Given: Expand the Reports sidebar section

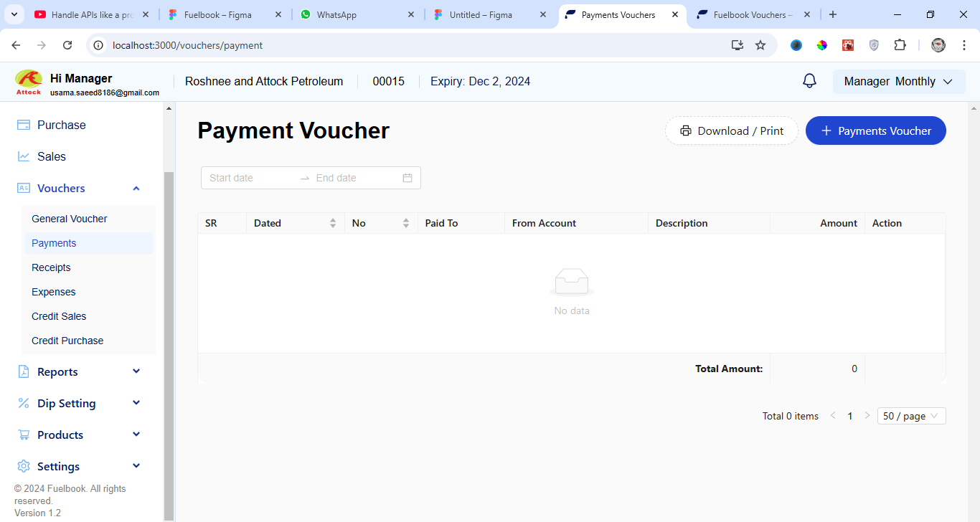Looking at the screenshot, I should [136, 371].
